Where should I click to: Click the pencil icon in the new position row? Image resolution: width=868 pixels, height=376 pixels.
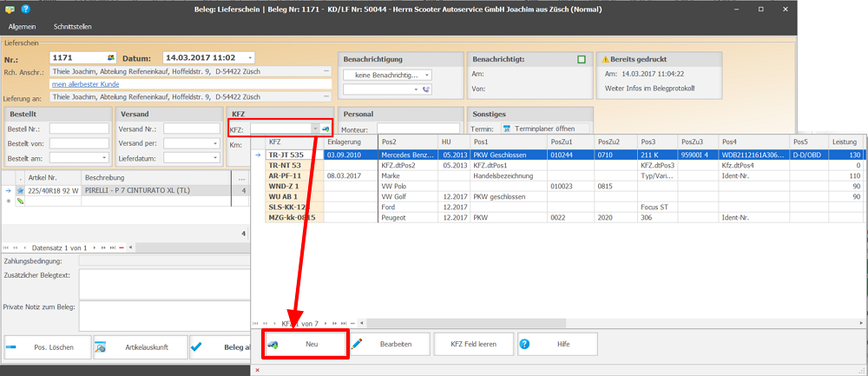point(20,201)
